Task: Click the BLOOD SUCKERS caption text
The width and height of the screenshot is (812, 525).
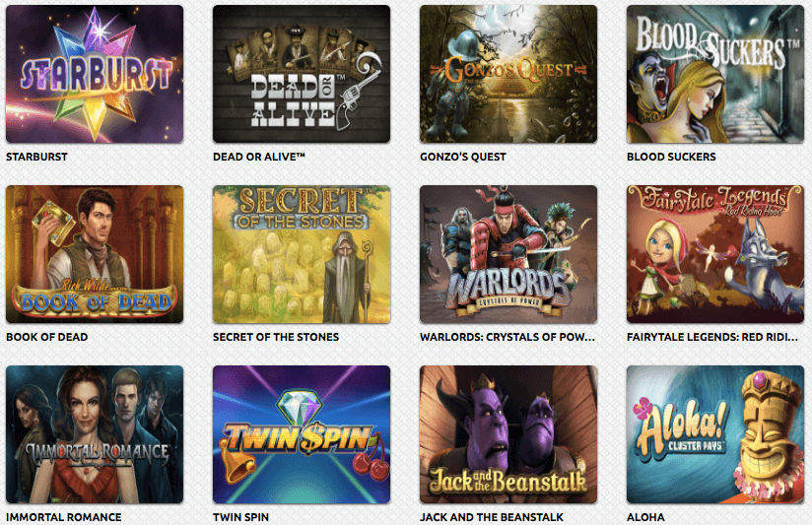Action: coord(671,157)
